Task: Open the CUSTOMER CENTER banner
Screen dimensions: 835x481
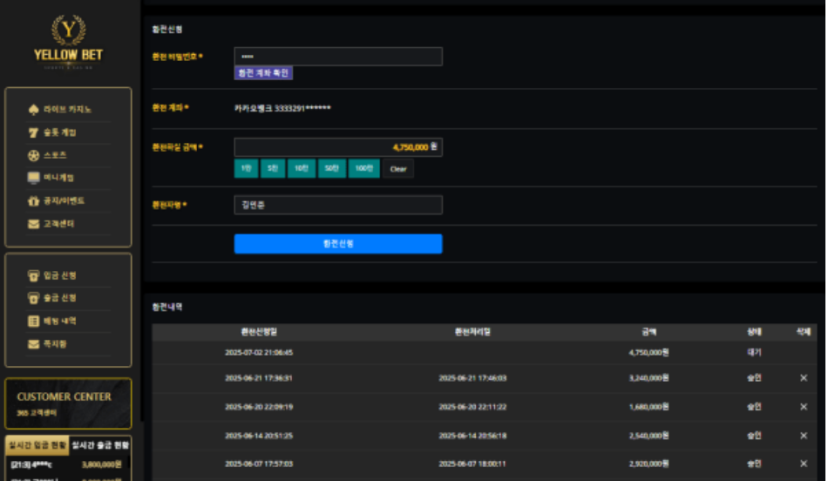Action: pyautogui.click(x=68, y=403)
